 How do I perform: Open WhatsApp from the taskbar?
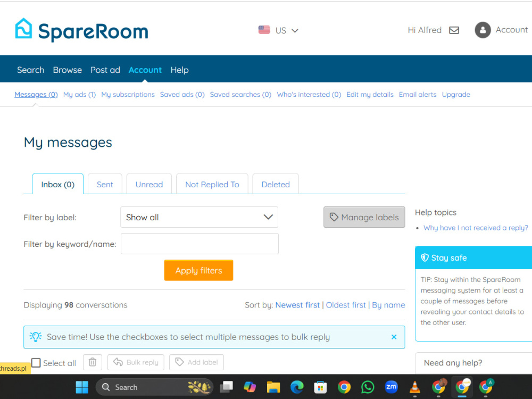368,387
